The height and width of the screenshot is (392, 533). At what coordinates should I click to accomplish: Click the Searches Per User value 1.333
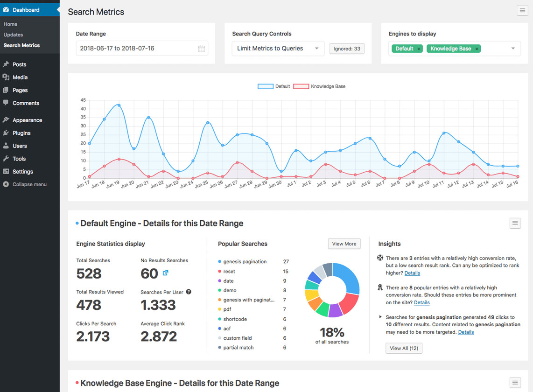point(158,305)
